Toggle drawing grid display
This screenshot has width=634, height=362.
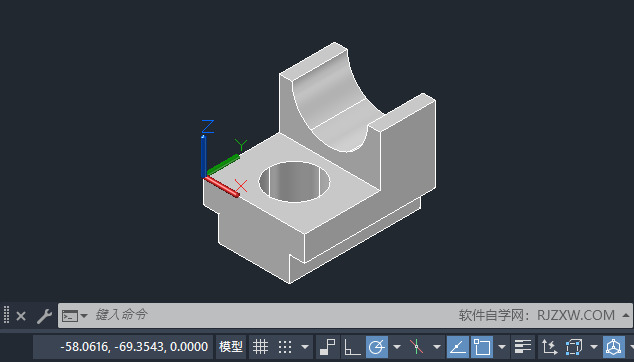click(260, 347)
